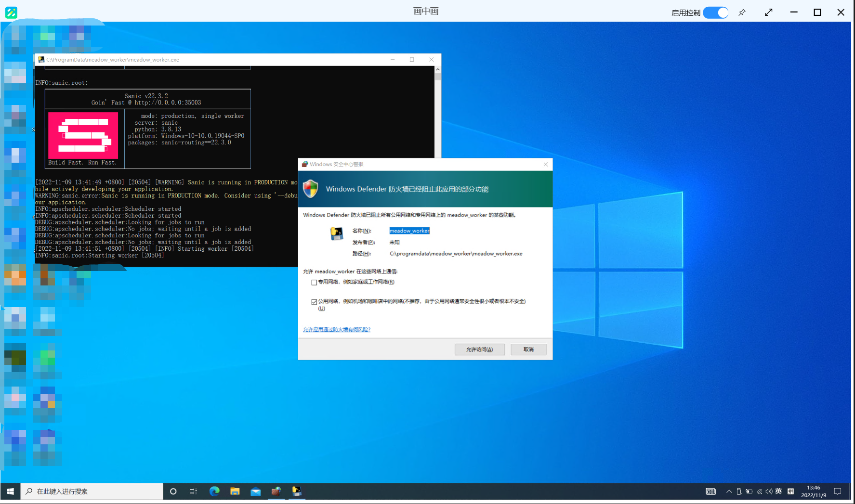
Task: Click the path text C:\programdata\meadow_worker\meadow_worker.exe
Action: click(456, 254)
